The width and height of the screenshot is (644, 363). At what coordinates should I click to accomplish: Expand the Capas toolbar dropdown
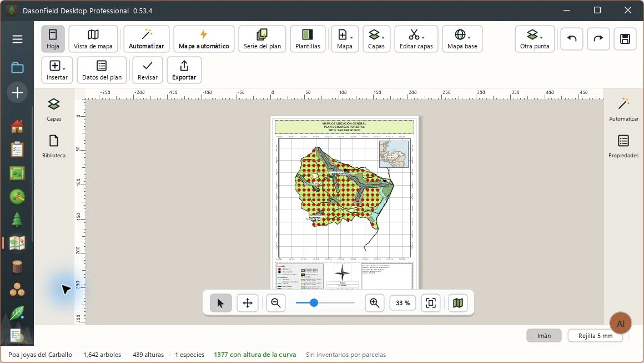coord(376,39)
